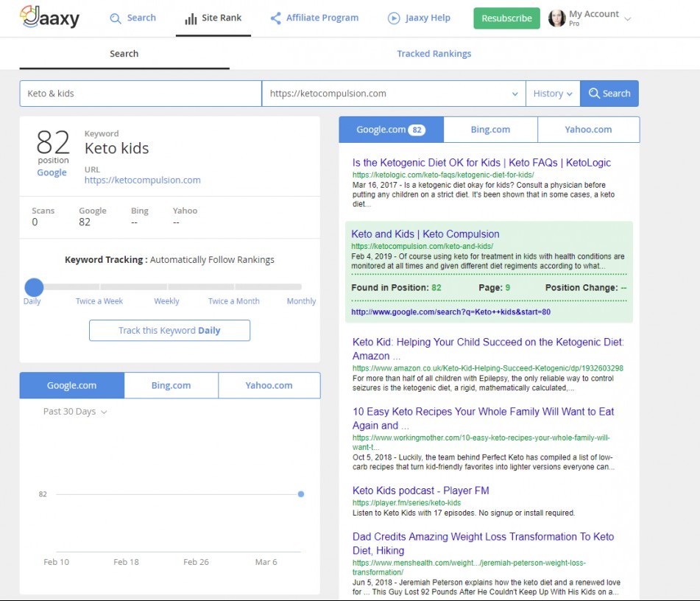Open the ketocompulsion.com URL link in keyword panel
The width and height of the screenshot is (700, 601).
click(142, 180)
